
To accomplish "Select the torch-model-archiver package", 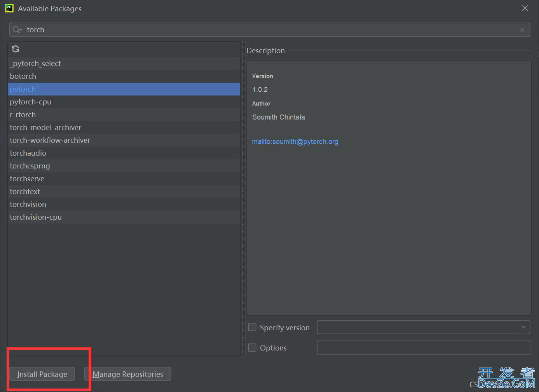I will (x=124, y=127).
